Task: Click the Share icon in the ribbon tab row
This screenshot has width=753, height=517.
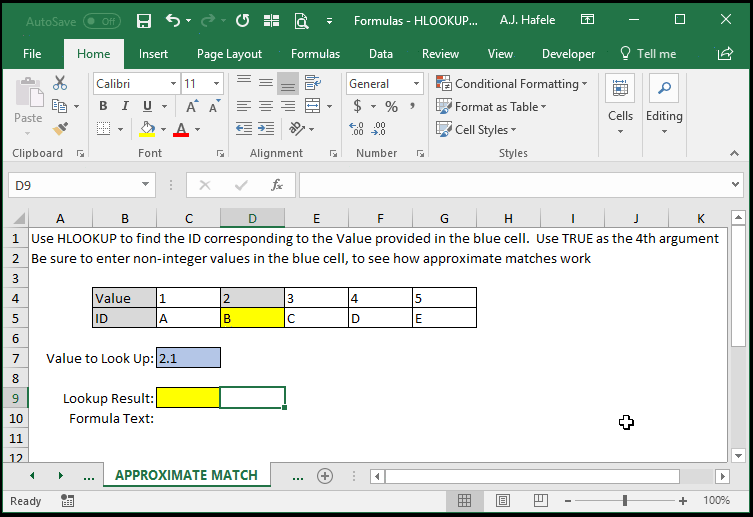Action: coord(725,53)
